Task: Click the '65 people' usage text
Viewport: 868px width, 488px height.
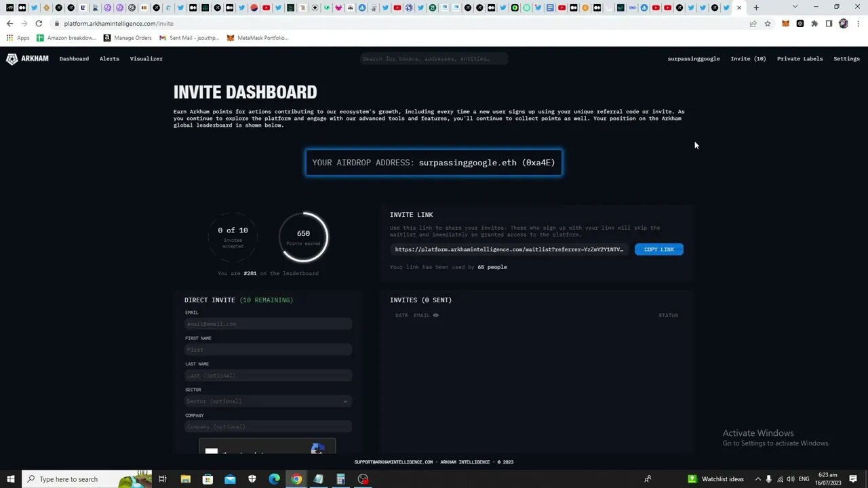Action: pyautogui.click(x=492, y=267)
